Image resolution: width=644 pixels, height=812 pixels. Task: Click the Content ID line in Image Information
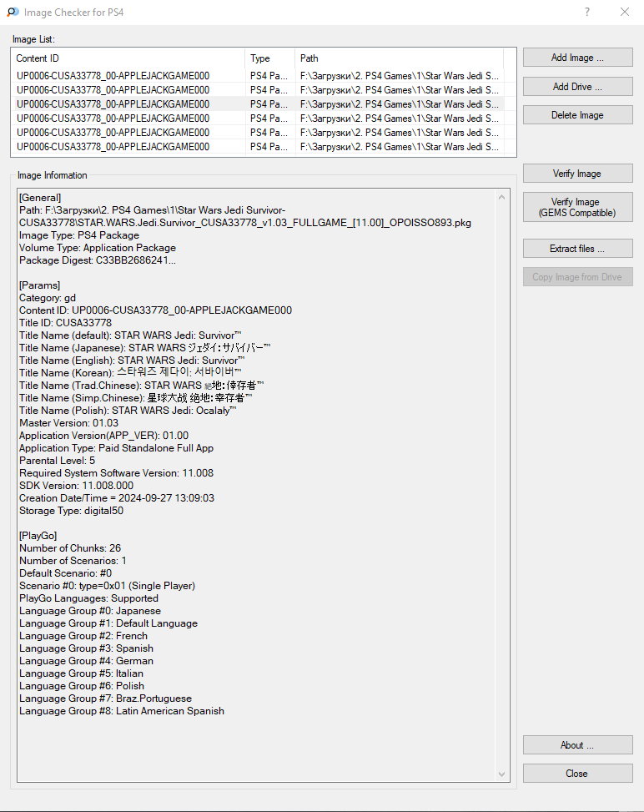155,310
